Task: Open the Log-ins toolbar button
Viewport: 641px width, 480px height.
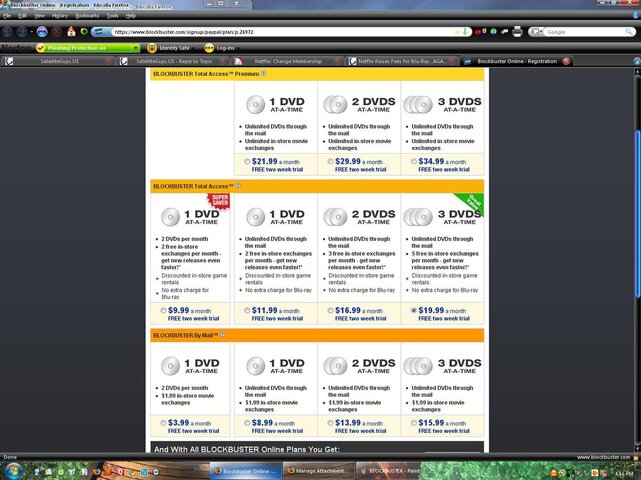Action: click(x=220, y=48)
